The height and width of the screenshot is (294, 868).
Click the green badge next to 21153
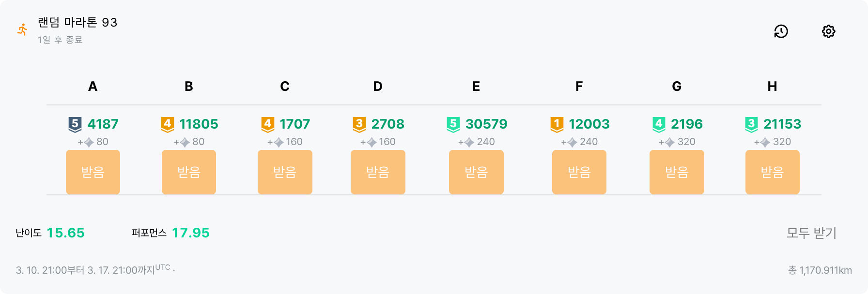coord(751,124)
